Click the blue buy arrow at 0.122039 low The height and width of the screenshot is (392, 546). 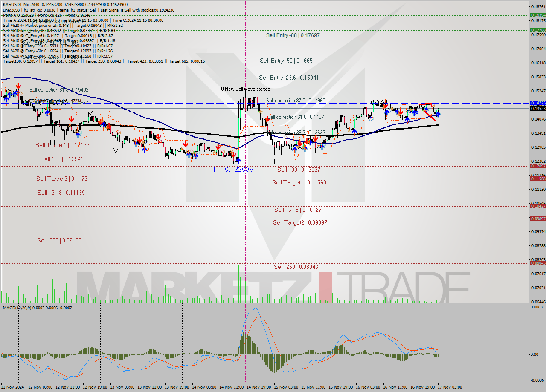pos(238,160)
